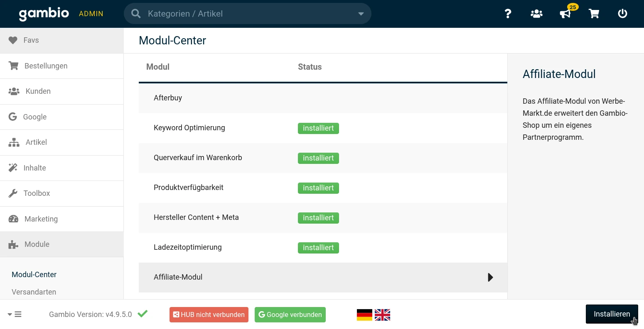Open Toolbox menu
This screenshot has width=644, height=329.
[x=62, y=193]
